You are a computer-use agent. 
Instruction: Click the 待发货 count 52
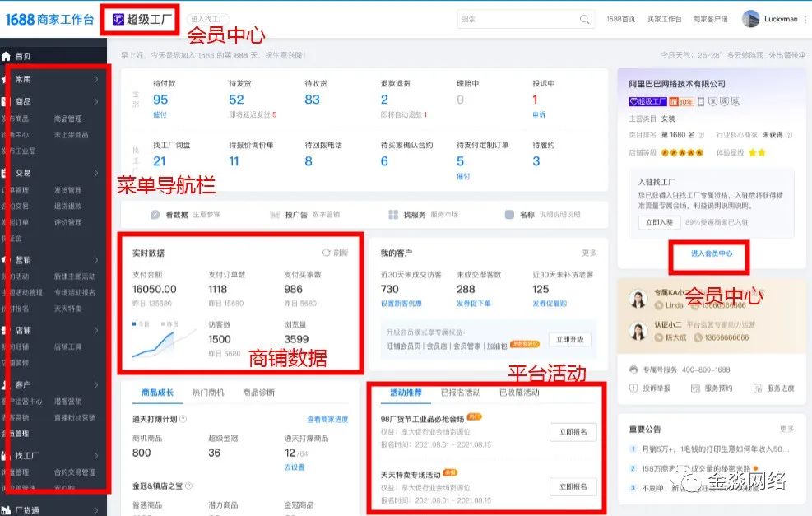pyautogui.click(x=236, y=100)
